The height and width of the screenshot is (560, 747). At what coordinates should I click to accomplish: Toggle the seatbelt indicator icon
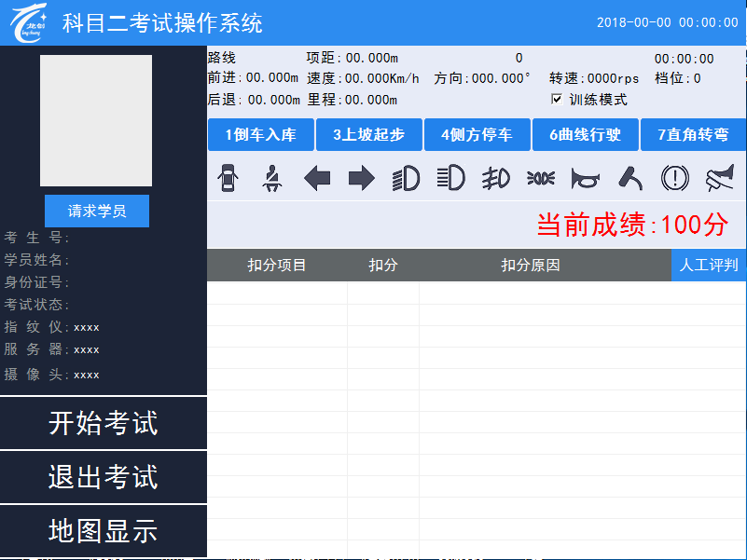272,178
